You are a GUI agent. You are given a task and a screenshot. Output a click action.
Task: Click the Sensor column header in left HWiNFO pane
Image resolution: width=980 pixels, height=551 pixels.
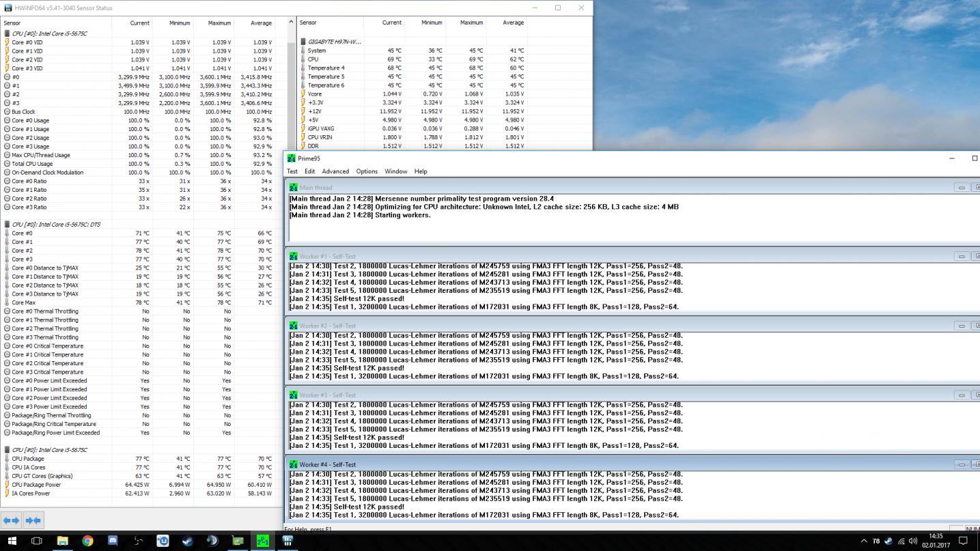click(55, 23)
